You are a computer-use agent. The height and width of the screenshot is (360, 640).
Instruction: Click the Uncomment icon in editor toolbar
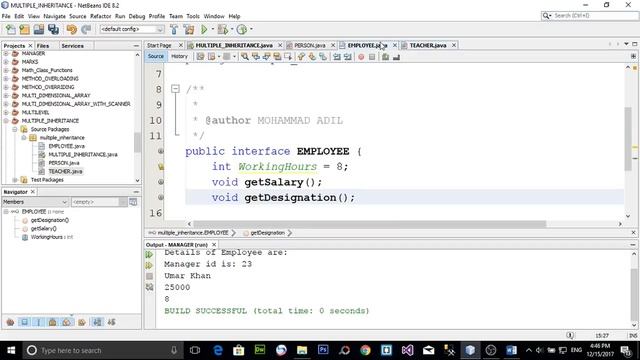point(396,57)
